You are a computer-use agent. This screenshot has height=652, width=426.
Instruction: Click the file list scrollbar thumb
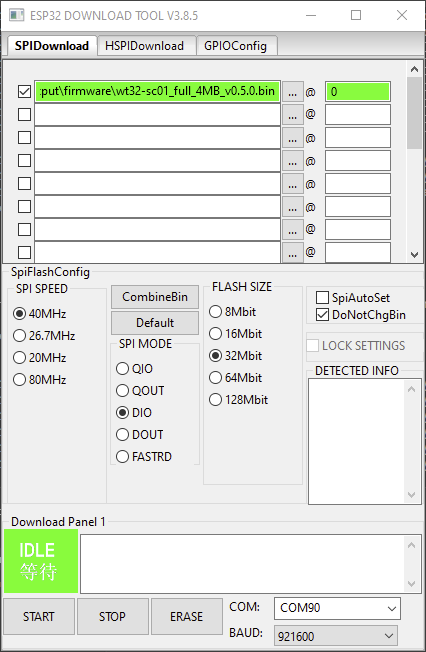(x=414, y=113)
